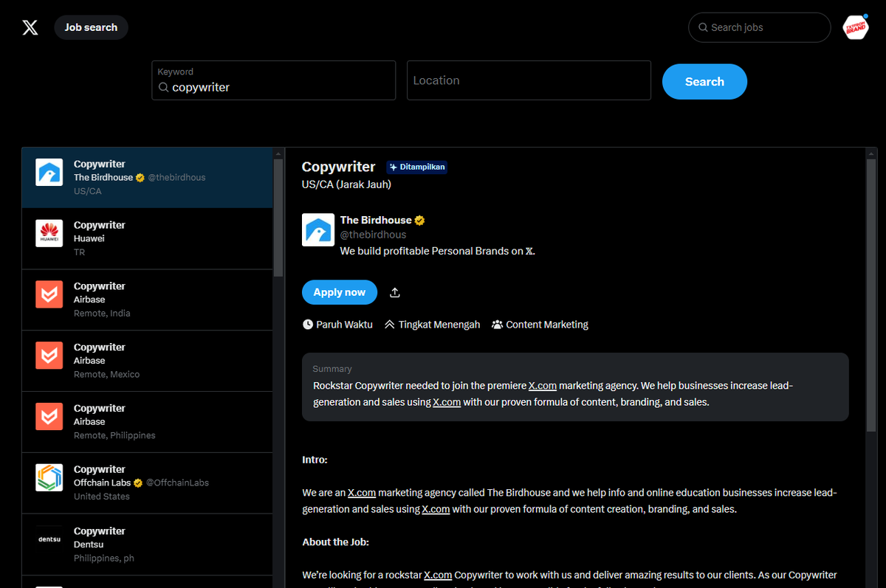886x588 pixels.
Task: Click the job list scrollbar thumb
Action: (278, 218)
